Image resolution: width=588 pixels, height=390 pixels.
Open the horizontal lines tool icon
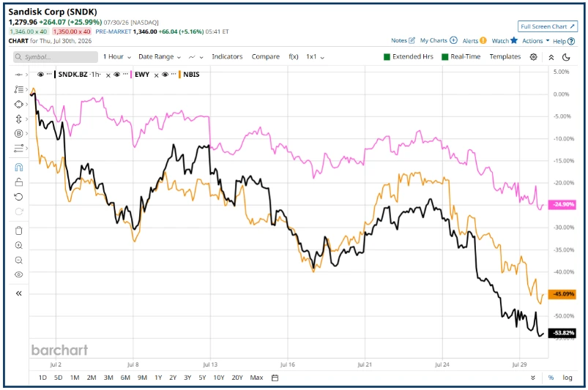[19, 148]
